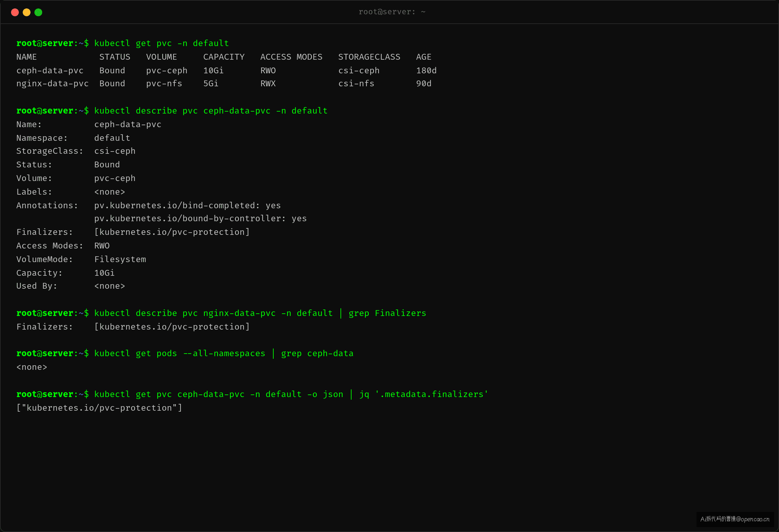Viewport: 779px width, 532px height.
Task: Click the STORAGECLASS column header
Action: pyautogui.click(x=369, y=57)
